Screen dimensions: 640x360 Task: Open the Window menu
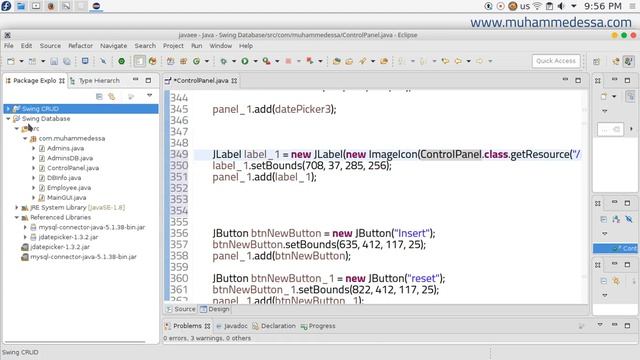pos(220,46)
